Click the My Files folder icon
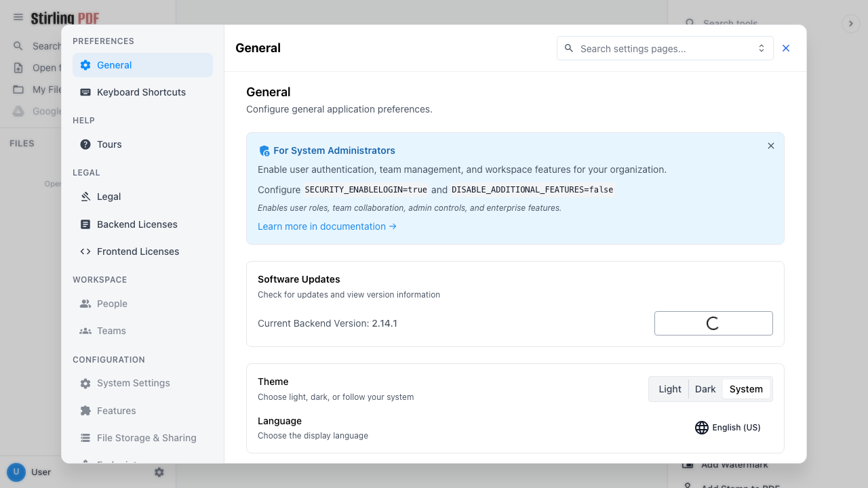868x488 pixels. pos(19,89)
